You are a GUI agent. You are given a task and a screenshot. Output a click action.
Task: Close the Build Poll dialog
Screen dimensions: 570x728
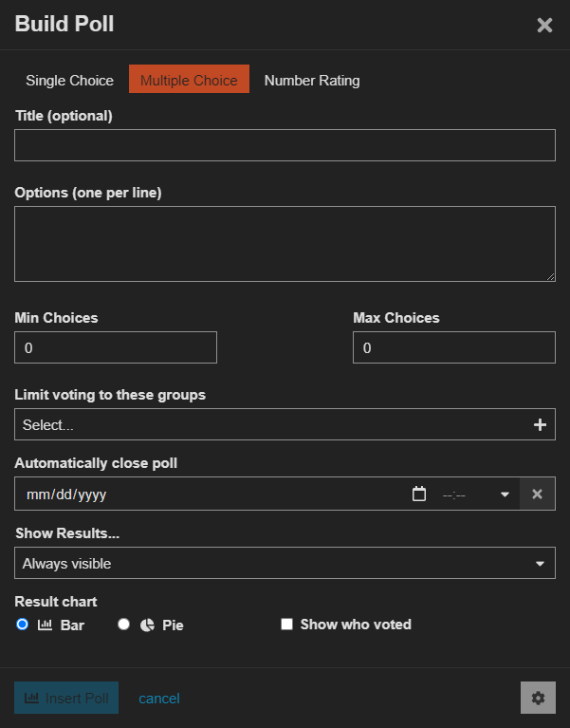click(544, 25)
